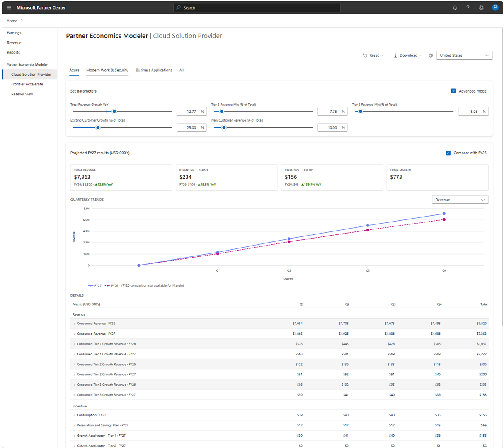Open the notifications bell
The image size is (504, 448).
pyautogui.click(x=455, y=7)
